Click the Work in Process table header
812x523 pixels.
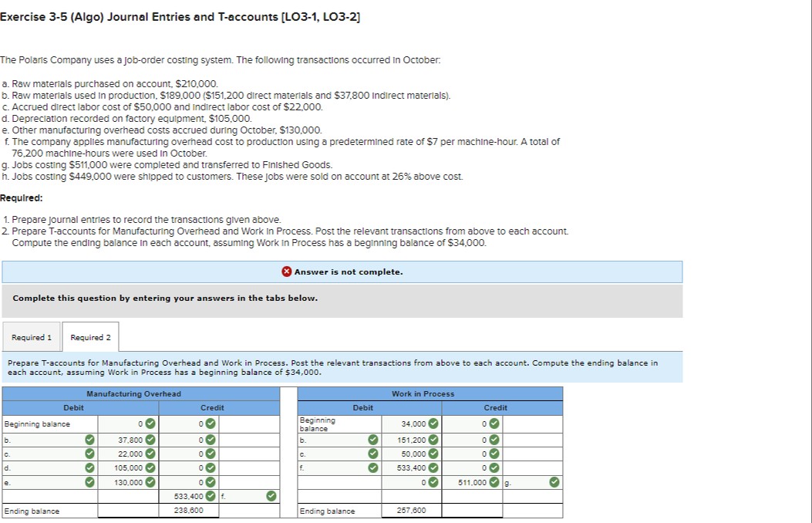tap(423, 395)
